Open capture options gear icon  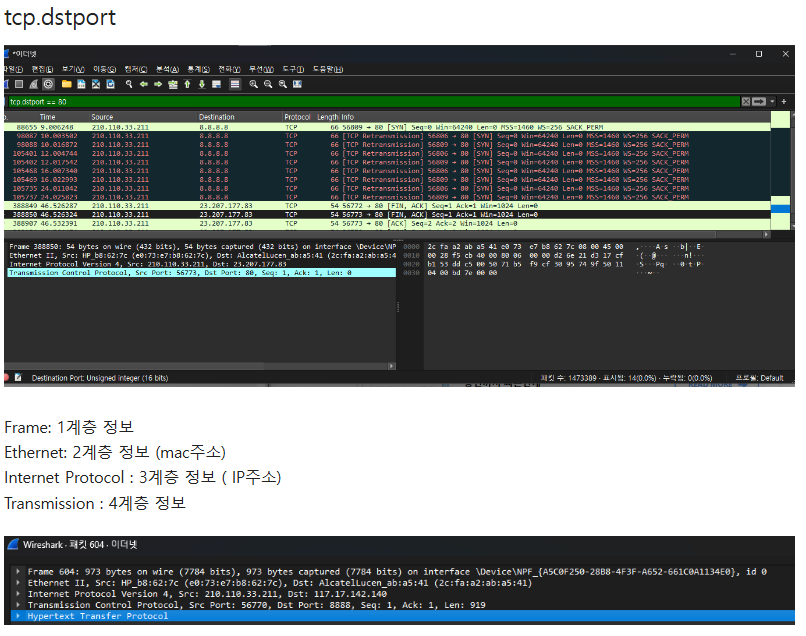tap(48, 84)
